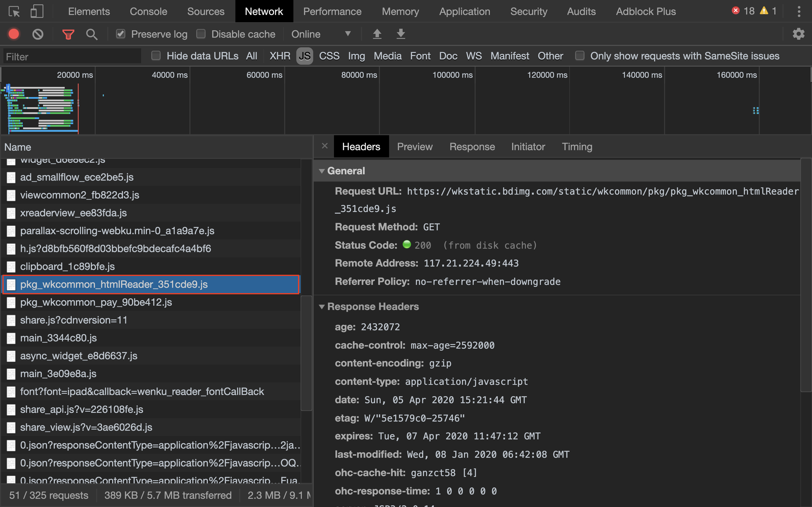Open network search with magnifier icon
The height and width of the screenshot is (507, 812).
92,34
